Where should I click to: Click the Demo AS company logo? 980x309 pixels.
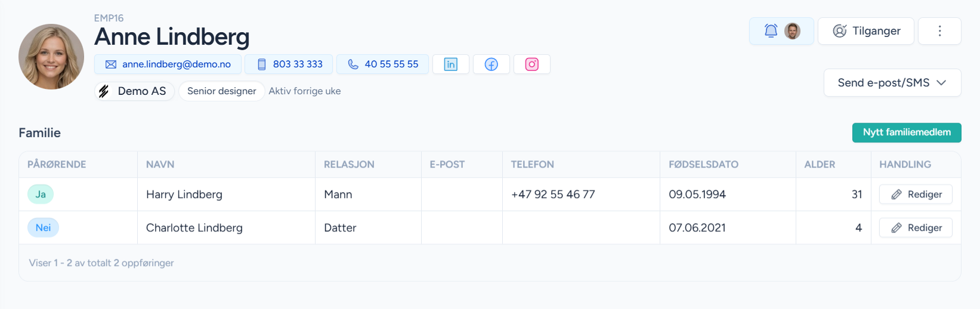pos(104,91)
